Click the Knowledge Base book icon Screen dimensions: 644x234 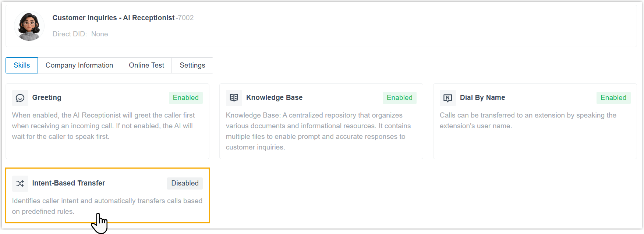point(234,98)
